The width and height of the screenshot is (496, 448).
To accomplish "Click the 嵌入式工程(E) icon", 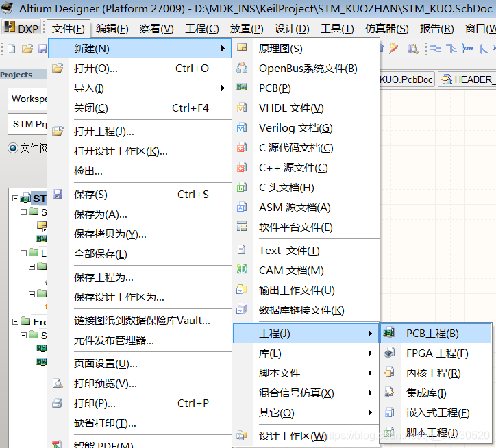I will coord(389,412).
